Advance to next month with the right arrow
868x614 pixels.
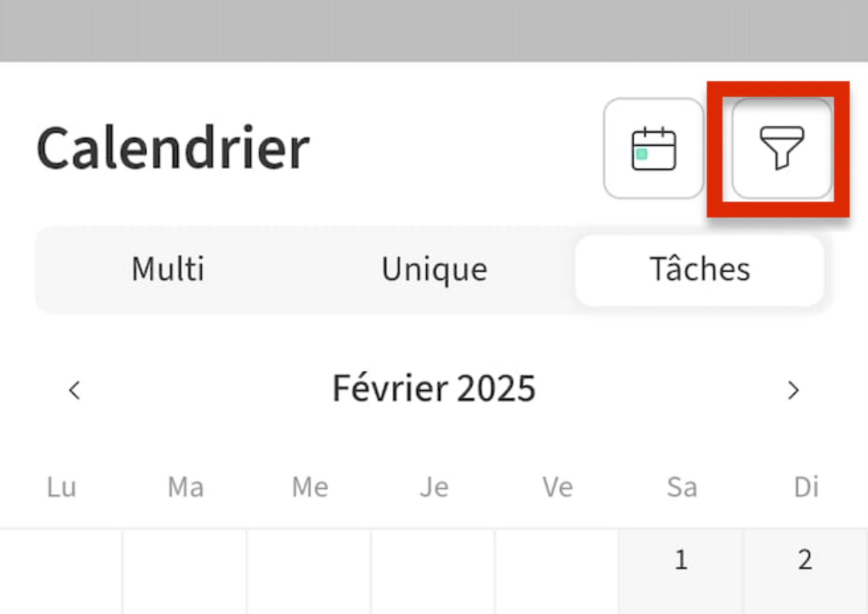pos(793,390)
